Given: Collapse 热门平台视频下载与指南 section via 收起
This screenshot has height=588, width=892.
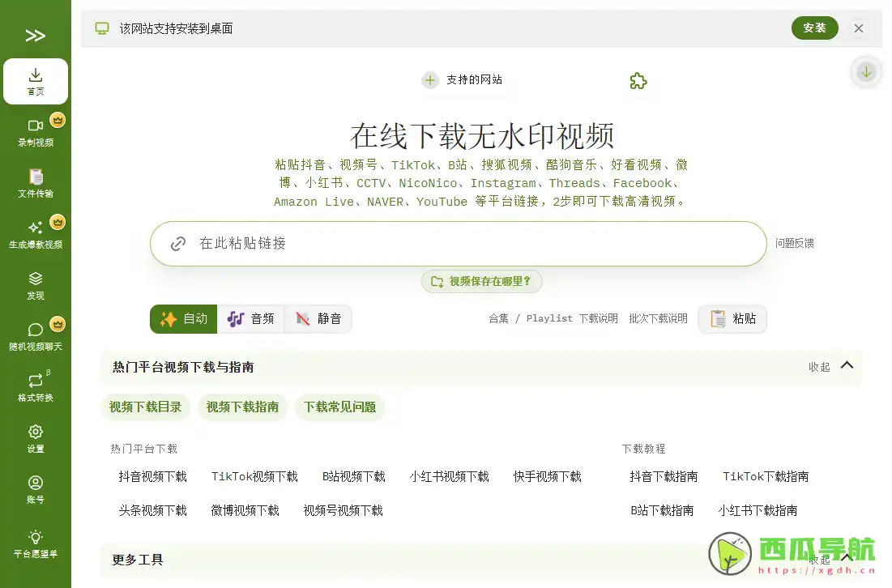Looking at the screenshot, I should pyautogui.click(x=831, y=367).
